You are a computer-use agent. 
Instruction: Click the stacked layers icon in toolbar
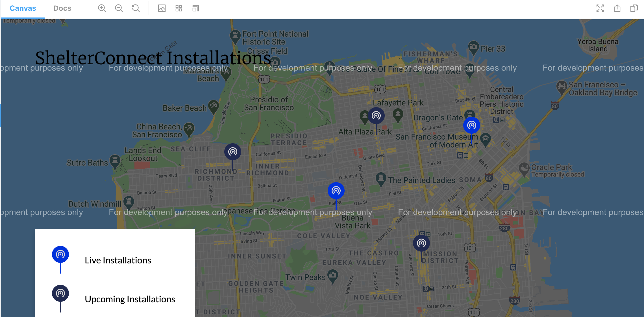coord(196,8)
